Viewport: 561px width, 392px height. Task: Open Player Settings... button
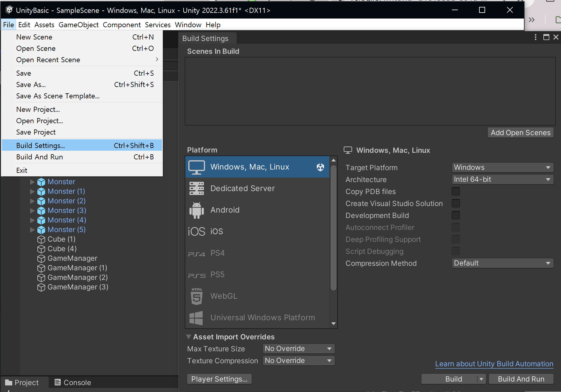tap(219, 379)
